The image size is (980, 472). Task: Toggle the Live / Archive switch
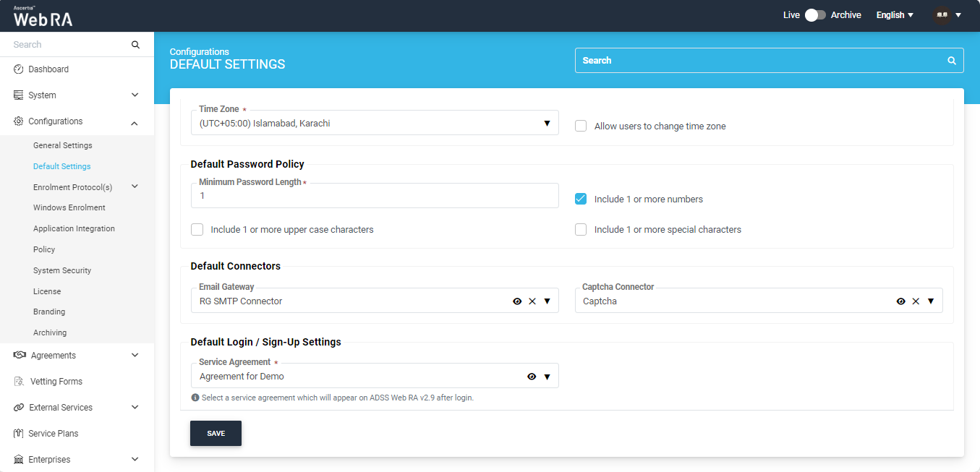[x=815, y=15]
